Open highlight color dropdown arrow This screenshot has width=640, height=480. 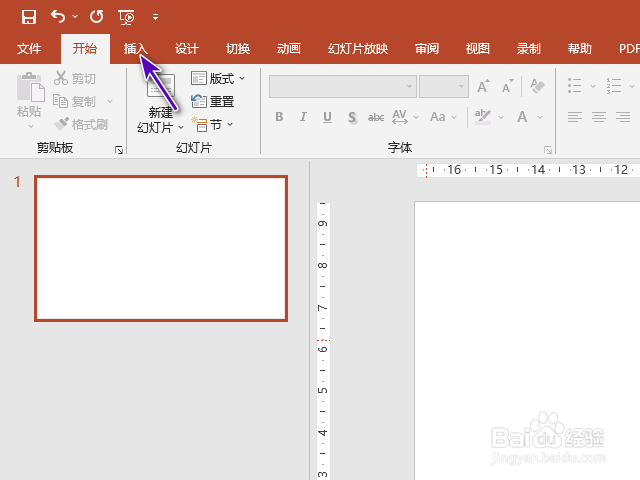pyautogui.click(x=501, y=118)
